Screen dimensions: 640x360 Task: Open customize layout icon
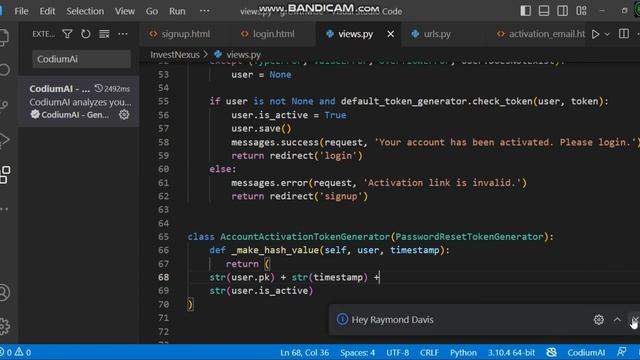(x=581, y=11)
